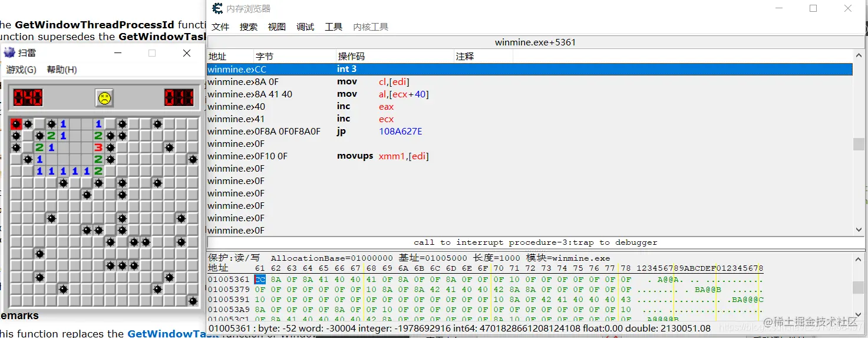868x338 pixels.
Task: Open the 内核工具 menu
Action: tap(371, 27)
